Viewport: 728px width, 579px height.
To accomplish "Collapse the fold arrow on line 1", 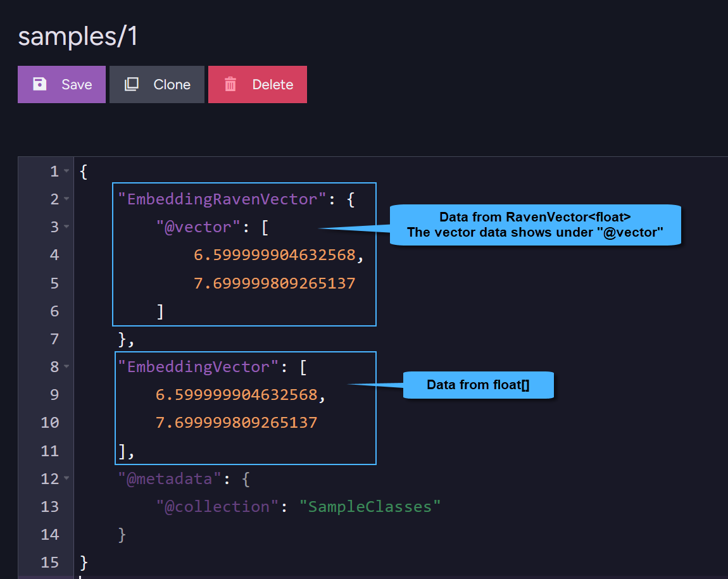I will tap(66, 171).
